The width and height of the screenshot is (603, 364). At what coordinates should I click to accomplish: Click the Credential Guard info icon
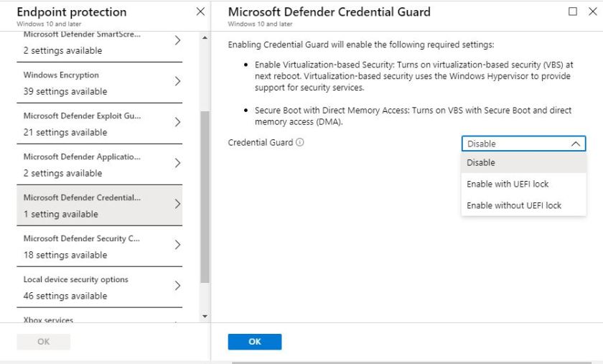(x=300, y=143)
